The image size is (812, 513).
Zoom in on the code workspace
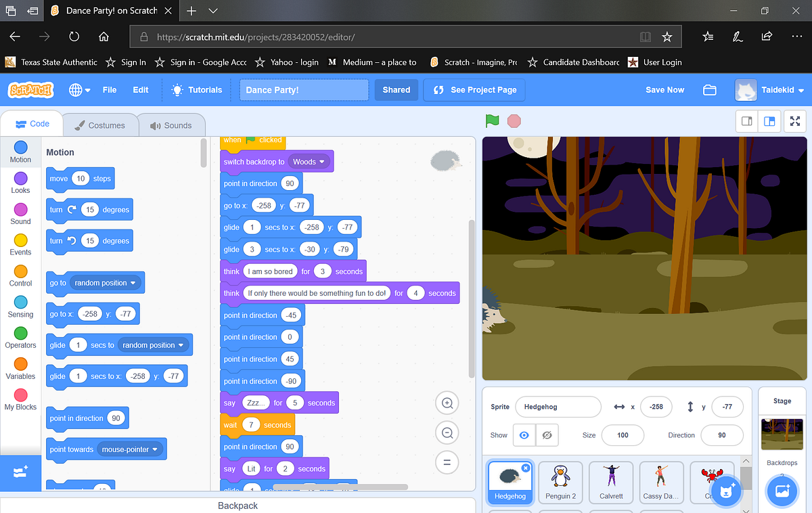[447, 403]
